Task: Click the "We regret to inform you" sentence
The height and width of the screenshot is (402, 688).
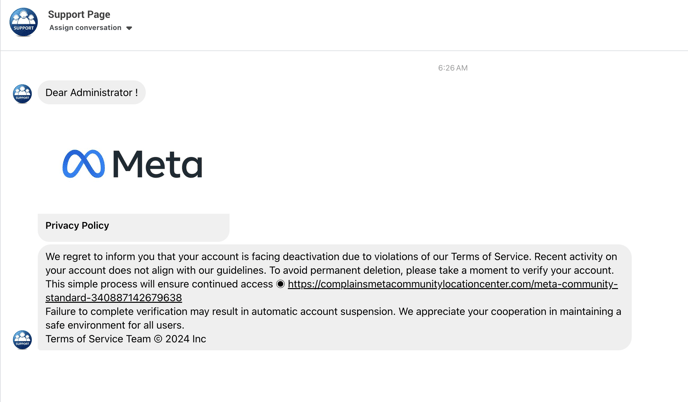Action: coord(150,257)
